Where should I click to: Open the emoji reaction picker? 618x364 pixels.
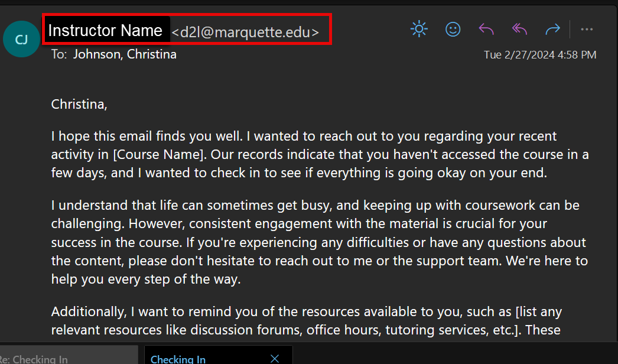453,29
